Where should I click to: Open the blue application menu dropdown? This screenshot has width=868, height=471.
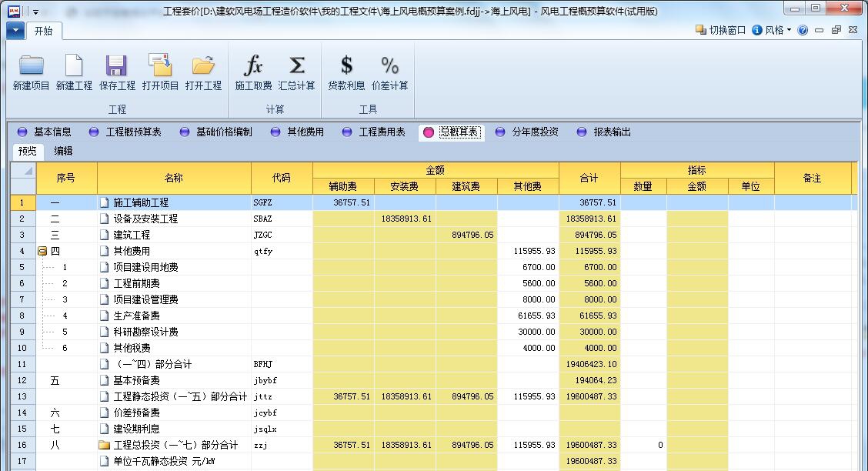tap(15, 31)
